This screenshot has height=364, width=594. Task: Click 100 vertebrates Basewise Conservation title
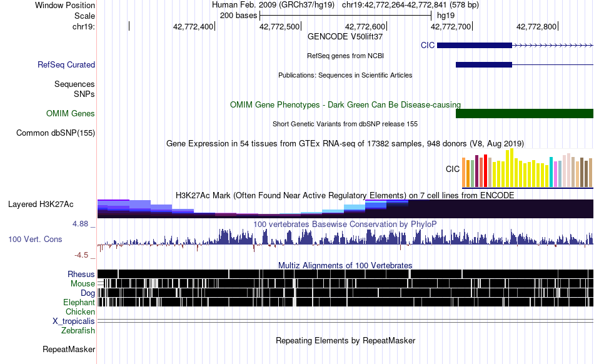[x=345, y=225]
